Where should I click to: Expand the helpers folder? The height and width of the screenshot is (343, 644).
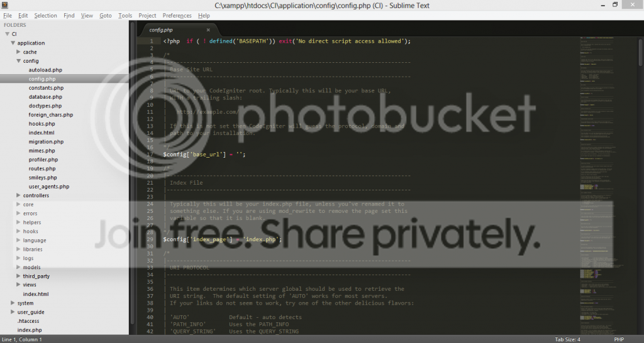(18, 222)
